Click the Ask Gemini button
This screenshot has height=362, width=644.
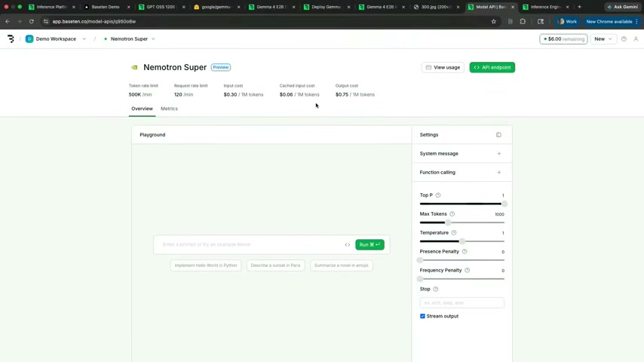[622, 7]
